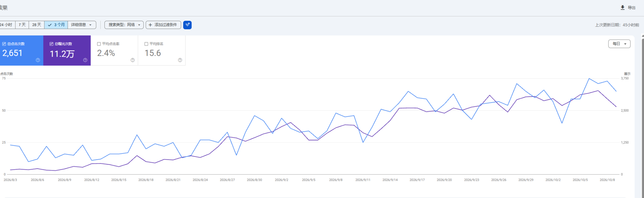Image resolution: width=644 pixels, height=198 pixels.
Task: Enable the 平均点击率 checkbox
Action: (99, 44)
